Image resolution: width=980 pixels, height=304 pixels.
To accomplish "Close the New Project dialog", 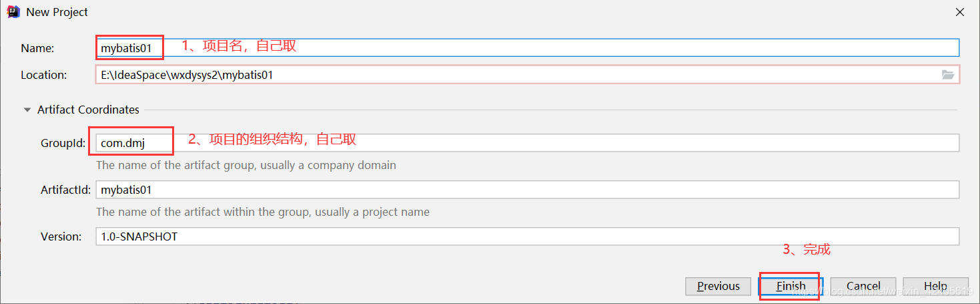I will pos(960,12).
